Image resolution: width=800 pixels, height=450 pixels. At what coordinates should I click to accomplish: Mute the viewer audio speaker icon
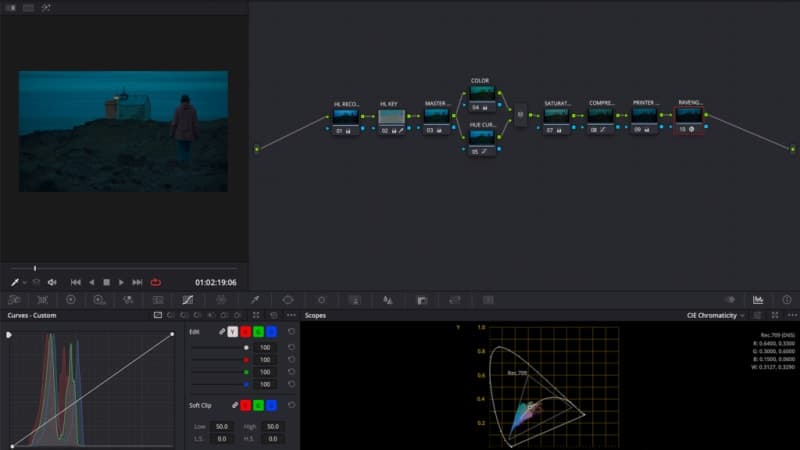tap(52, 282)
